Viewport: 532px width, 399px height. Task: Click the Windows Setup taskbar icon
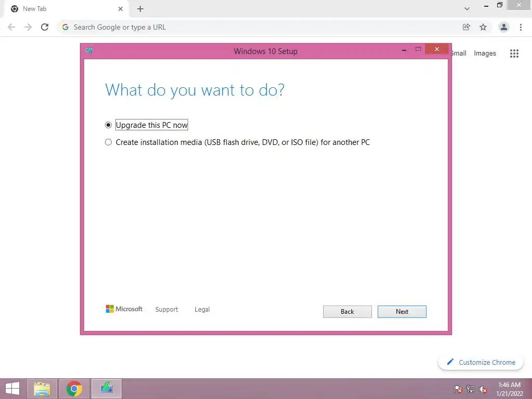106,389
